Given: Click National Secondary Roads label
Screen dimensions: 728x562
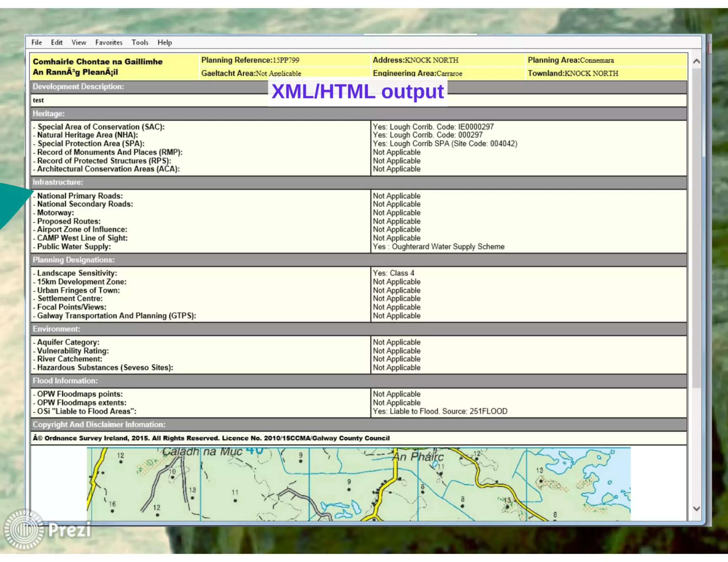Looking at the screenshot, I should (85, 204).
